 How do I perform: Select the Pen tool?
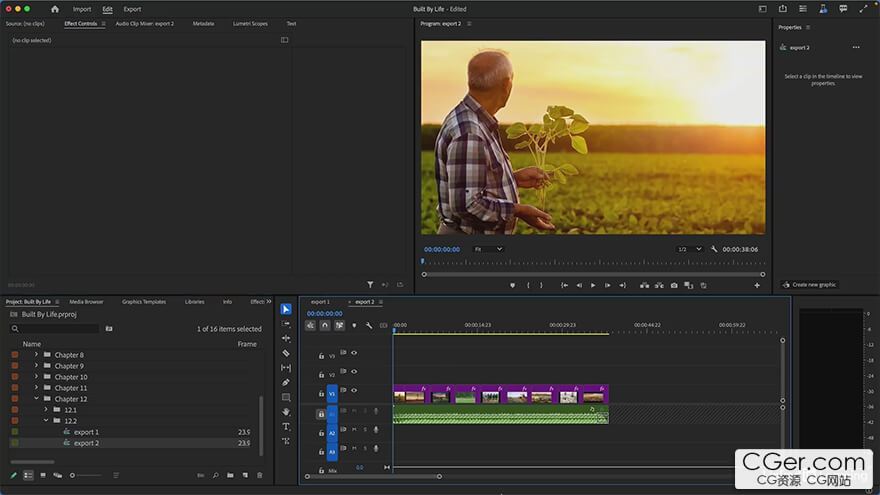tap(286, 382)
